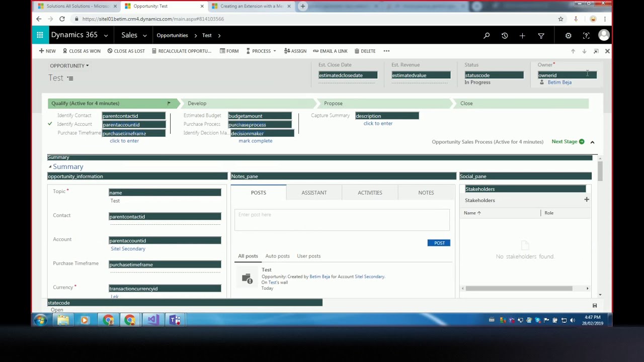Go to next record down arrow

pyautogui.click(x=584, y=51)
